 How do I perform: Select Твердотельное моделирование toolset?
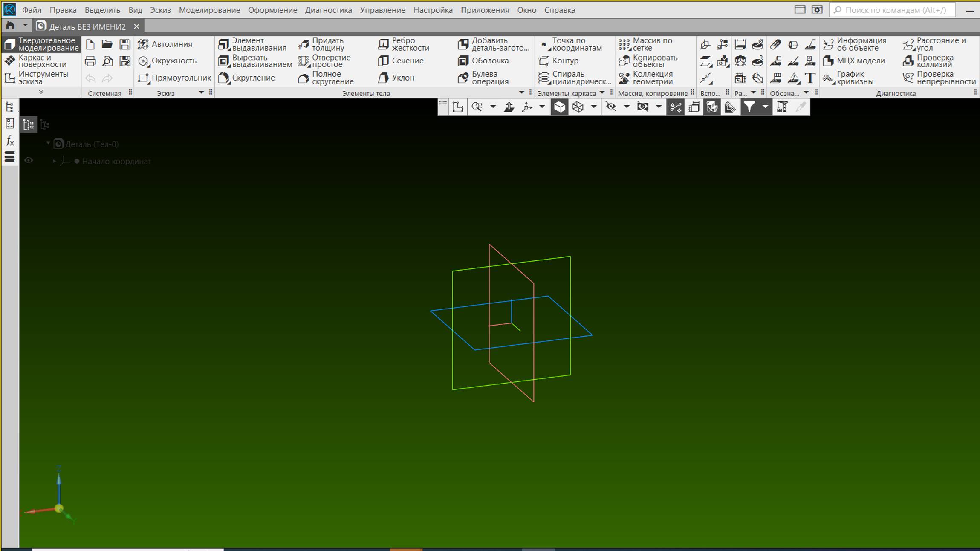click(x=41, y=44)
